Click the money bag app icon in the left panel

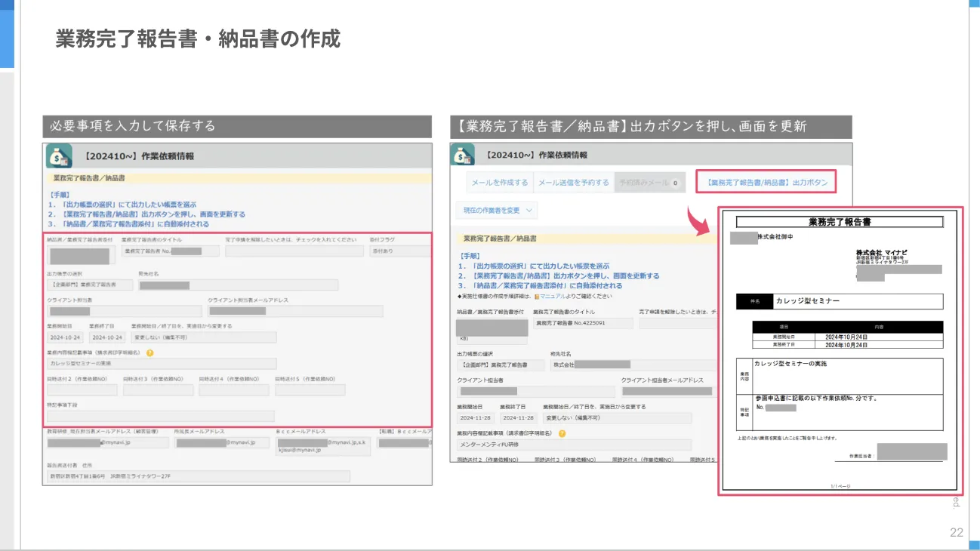tap(60, 156)
